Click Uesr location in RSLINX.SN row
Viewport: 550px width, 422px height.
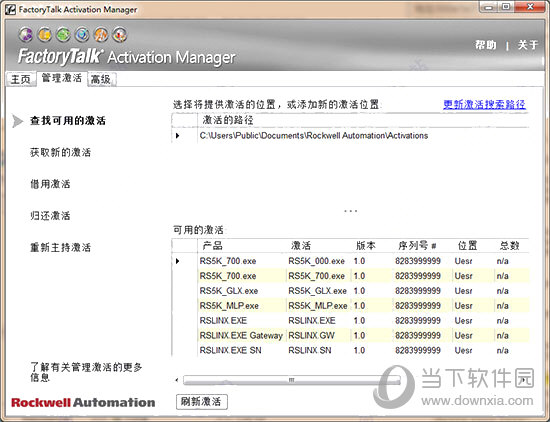pyautogui.click(x=463, y=350)
